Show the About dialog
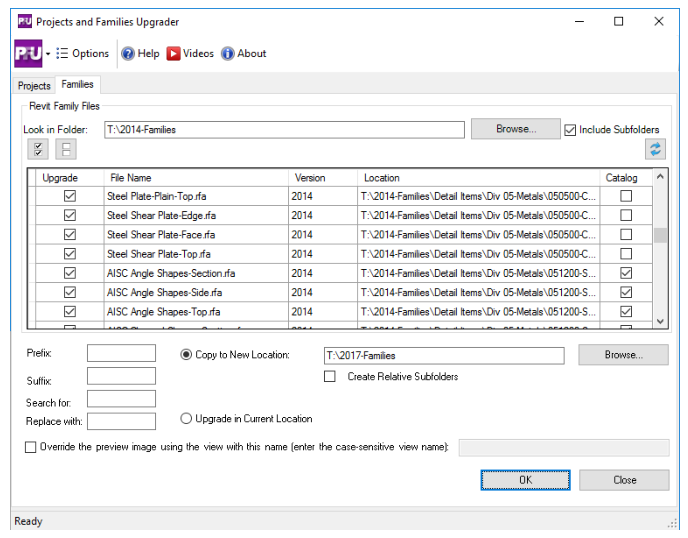 pyautogui.click(x=244, y=54)
